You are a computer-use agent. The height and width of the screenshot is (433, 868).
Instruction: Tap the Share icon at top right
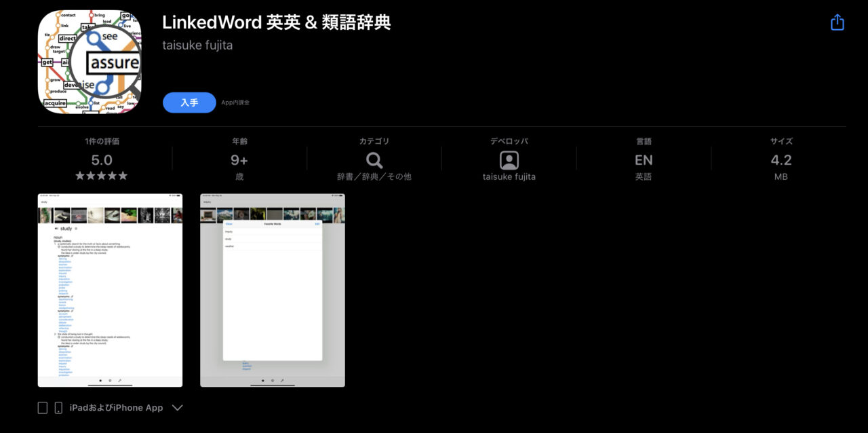point(837,22)
